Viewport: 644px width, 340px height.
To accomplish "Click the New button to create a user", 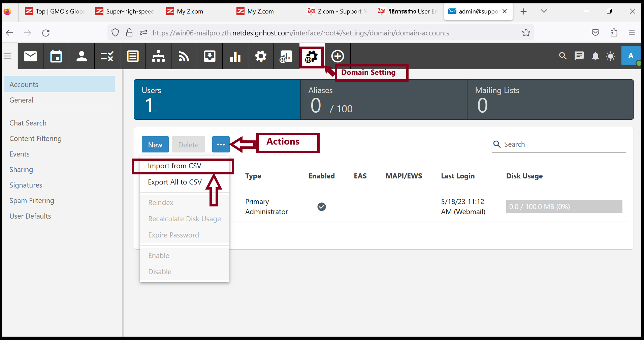I will pos(155,144).
